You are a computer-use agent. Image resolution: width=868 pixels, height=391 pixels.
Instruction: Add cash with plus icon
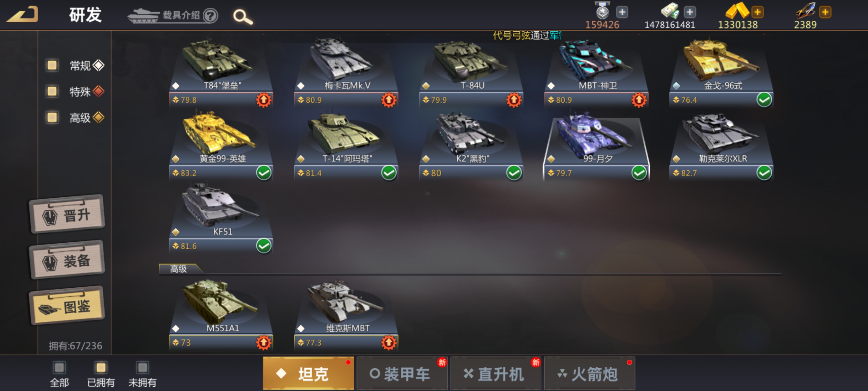[689, 12]
